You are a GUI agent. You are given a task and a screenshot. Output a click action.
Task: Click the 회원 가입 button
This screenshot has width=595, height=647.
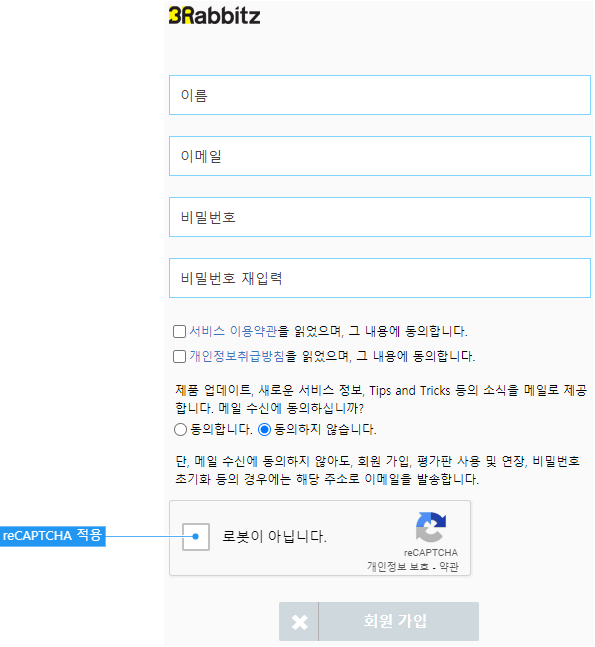coord(379,621)
